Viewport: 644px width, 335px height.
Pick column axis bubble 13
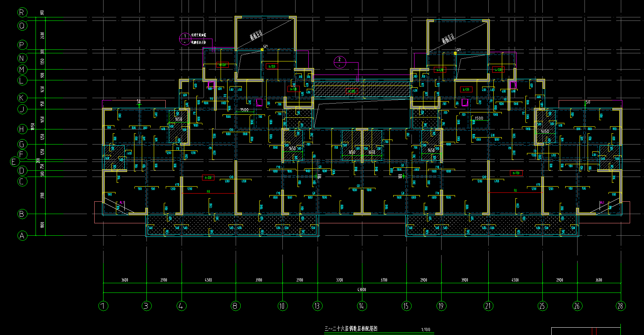pos(318,306)
